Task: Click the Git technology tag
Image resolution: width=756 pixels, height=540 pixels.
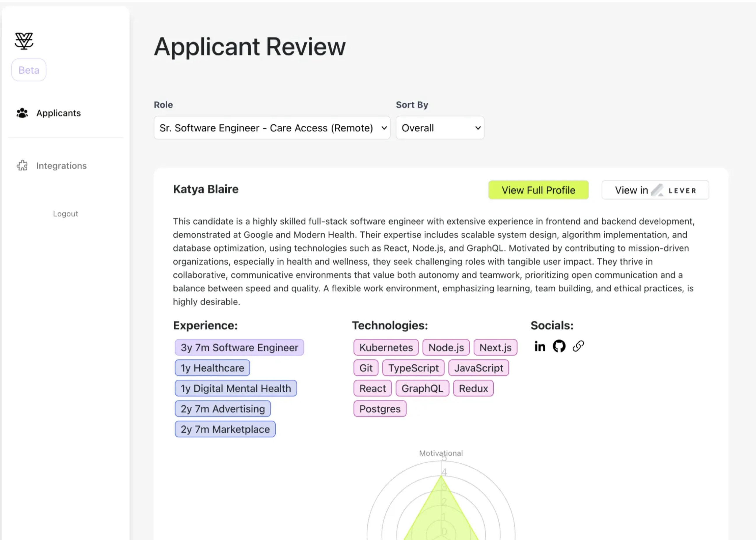Action: coord(366,368)
